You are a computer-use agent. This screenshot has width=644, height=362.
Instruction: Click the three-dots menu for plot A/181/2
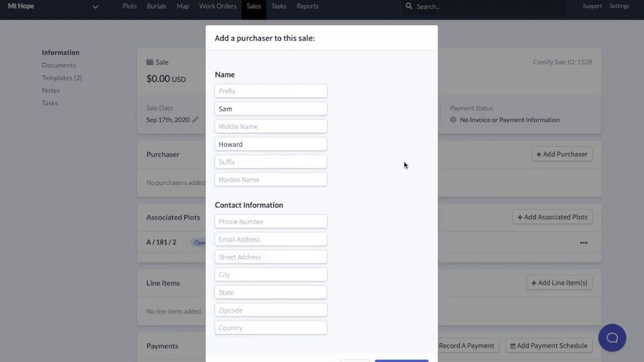click(x=584, y=243)
